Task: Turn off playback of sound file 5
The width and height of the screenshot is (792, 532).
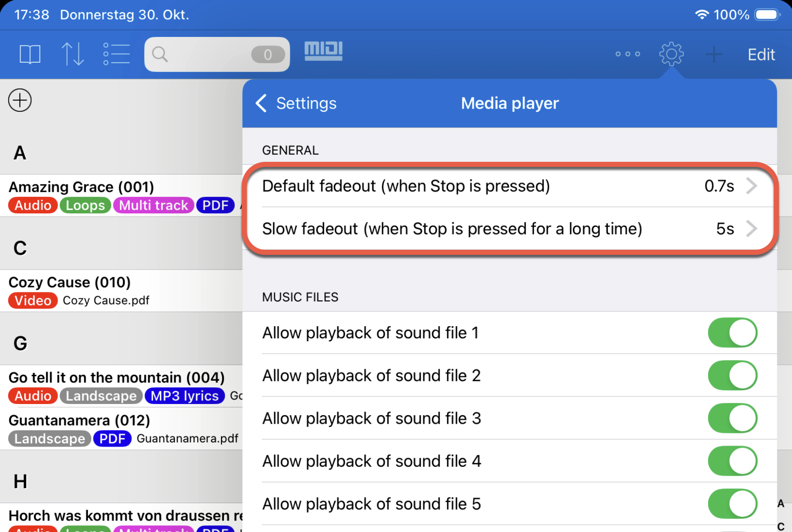Action: click(x=732, y=504)
